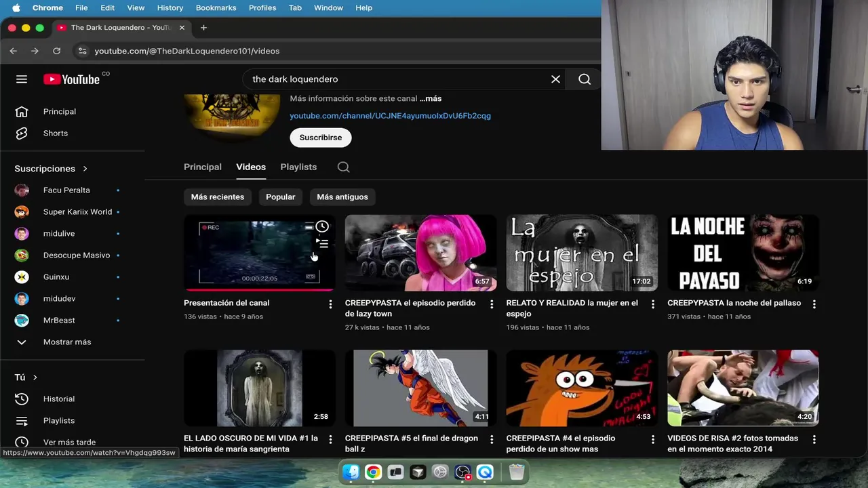
Task: Clear the search box with X icon
Action: pos(555,79)
